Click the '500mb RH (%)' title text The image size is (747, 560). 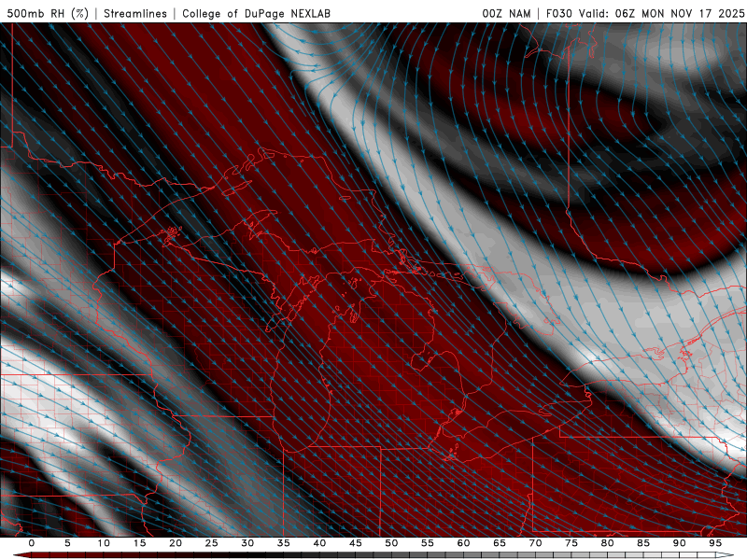[48, 13]
